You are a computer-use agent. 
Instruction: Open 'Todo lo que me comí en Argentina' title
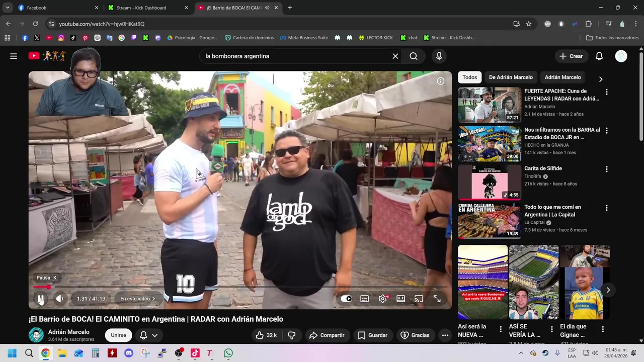552,211
